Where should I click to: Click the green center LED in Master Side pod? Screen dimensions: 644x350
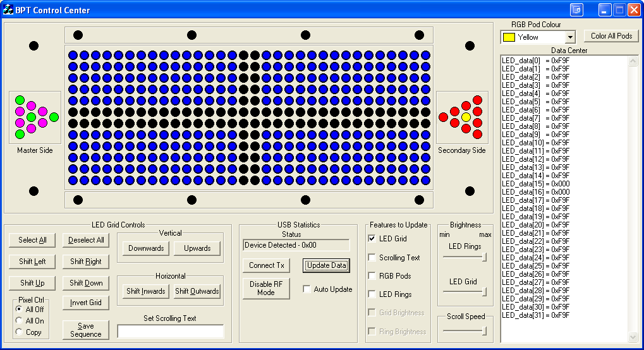pyautogui.click(x=31, y=117)
